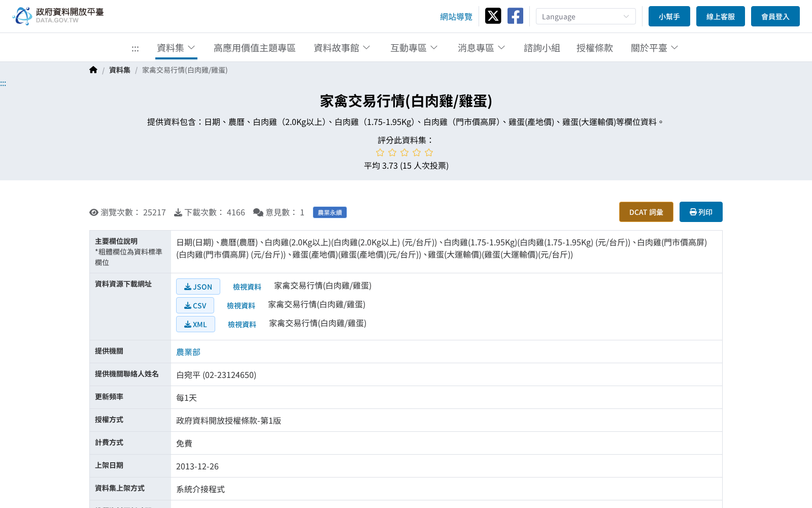Rate dataset with the first star
The width and height of the screenshot is (812, 508).
pyautogui.click(x=380, y=152)
